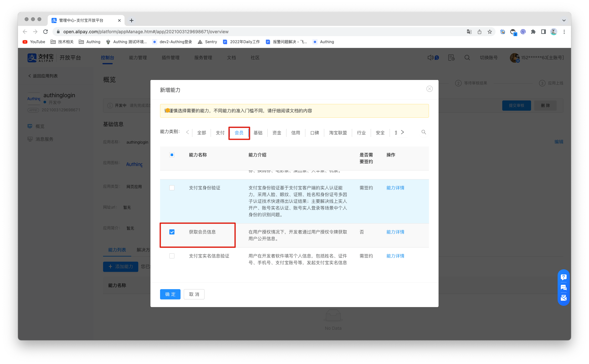
Task: Check the 支付宝身份验证 checkbox
Action: coord(172,188)
